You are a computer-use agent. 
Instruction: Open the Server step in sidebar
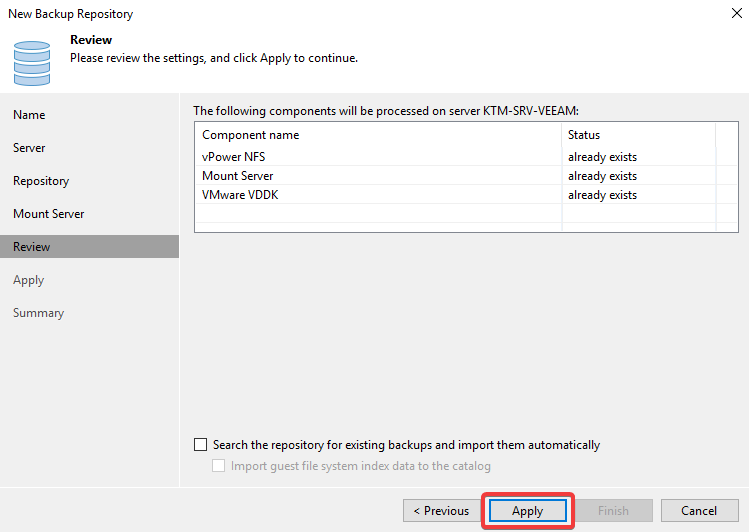[29, 148]
